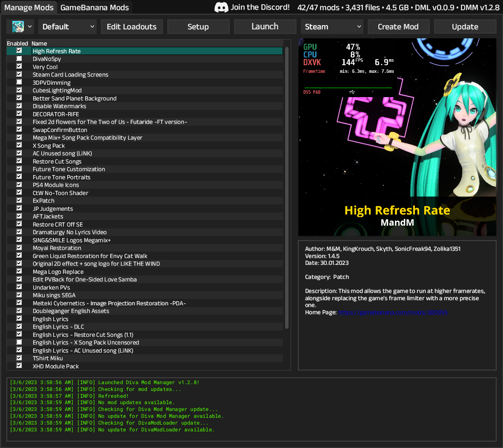Open the gamebanana.com Home Page link
503x448 pixels.
393,312
